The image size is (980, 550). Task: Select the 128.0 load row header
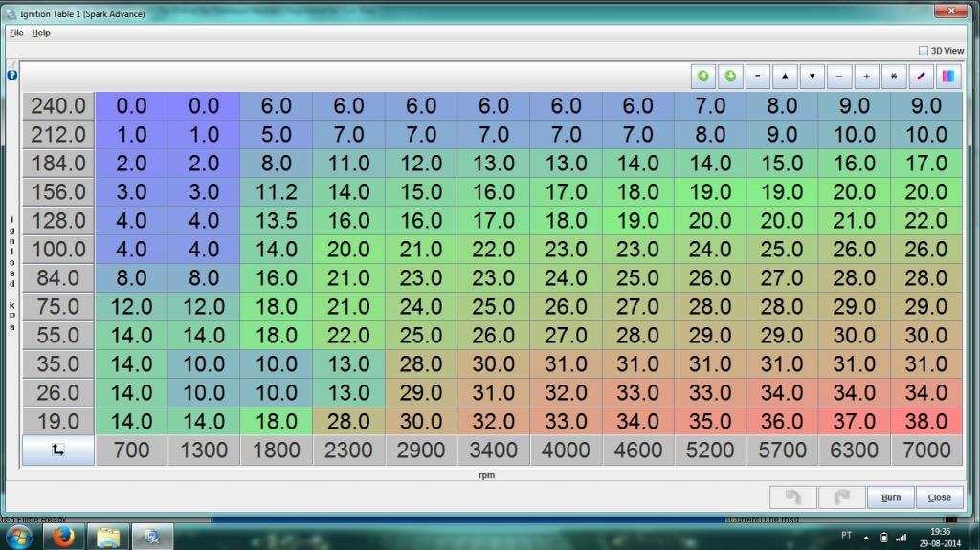tap(58, 221)
